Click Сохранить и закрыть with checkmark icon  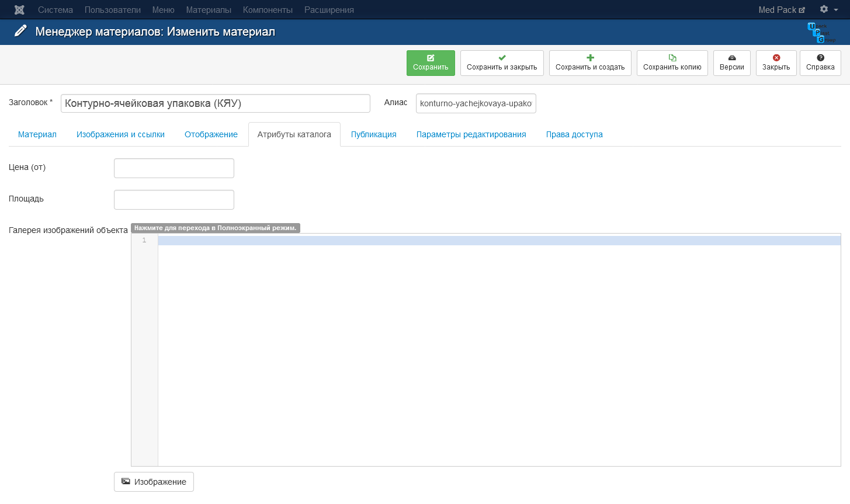(502, 63)
